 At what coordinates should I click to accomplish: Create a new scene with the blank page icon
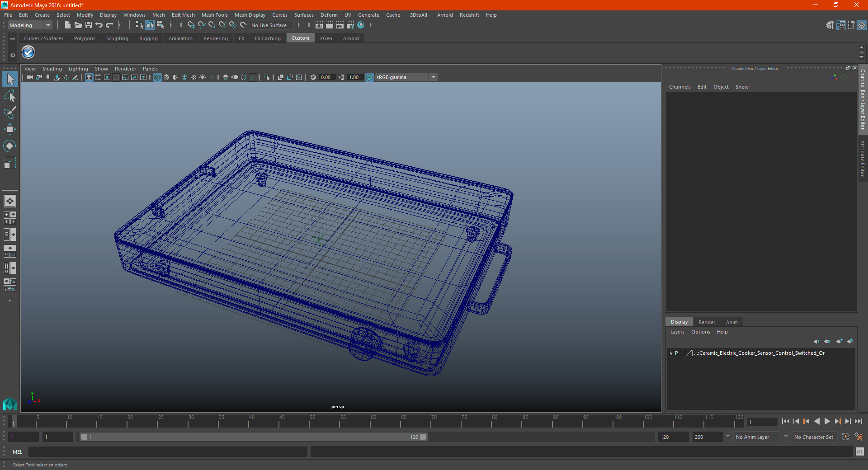coord(67,25)
